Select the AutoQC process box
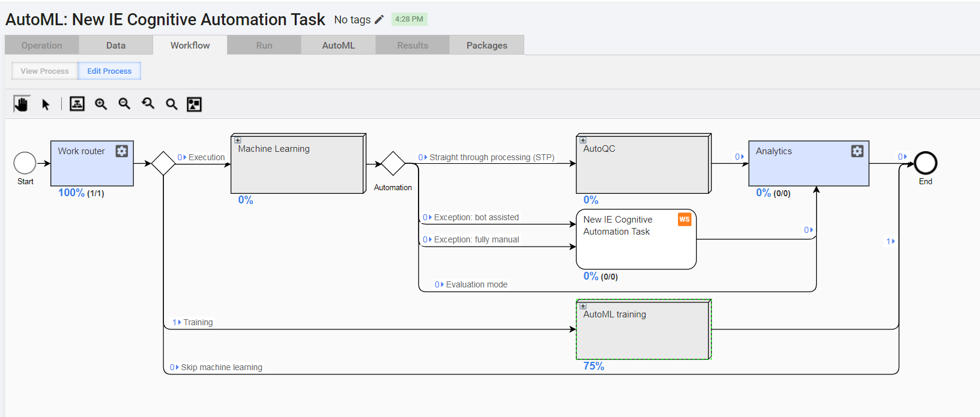 coord(644,163)
